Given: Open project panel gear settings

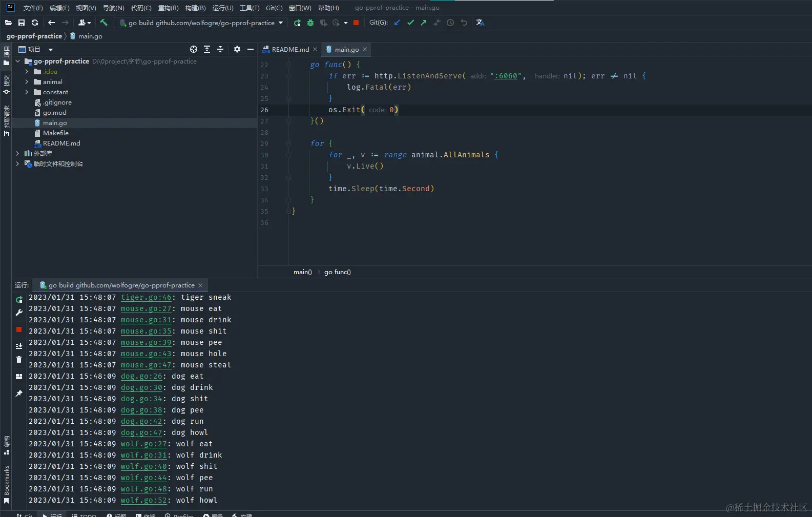Looking at the screenshot, I should (237, 49).
